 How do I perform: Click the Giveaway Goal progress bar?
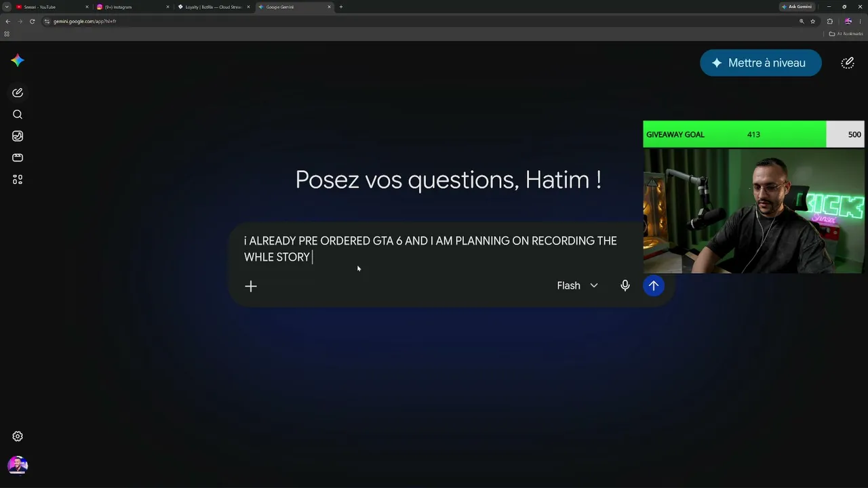tap(753, 134)
